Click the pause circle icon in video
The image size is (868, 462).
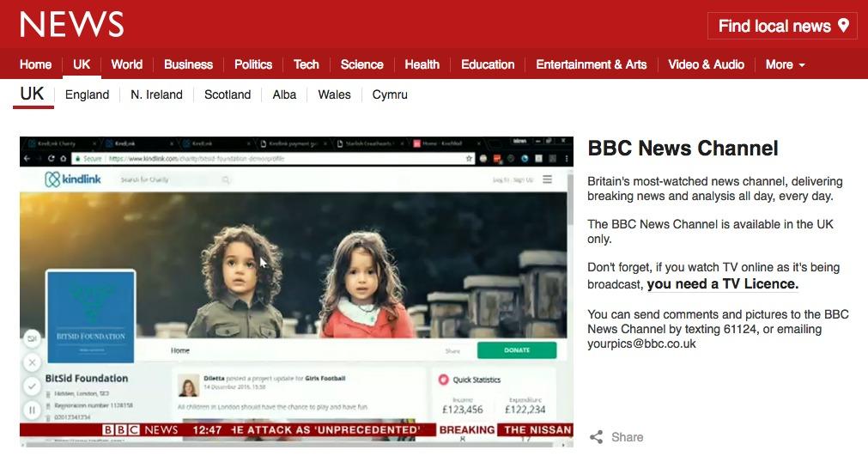point(32,410)
